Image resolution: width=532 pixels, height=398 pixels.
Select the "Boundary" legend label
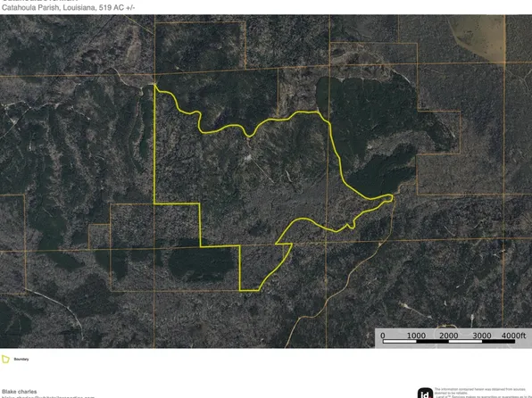(21, 360)
